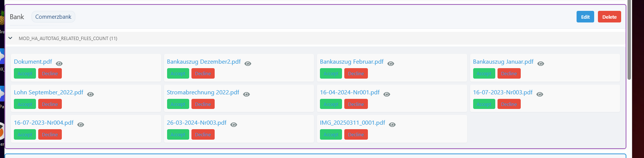View Lohn September_2022.pdf with eye icon
Screen dimensions: 644x158
click(x=90, y=94)
